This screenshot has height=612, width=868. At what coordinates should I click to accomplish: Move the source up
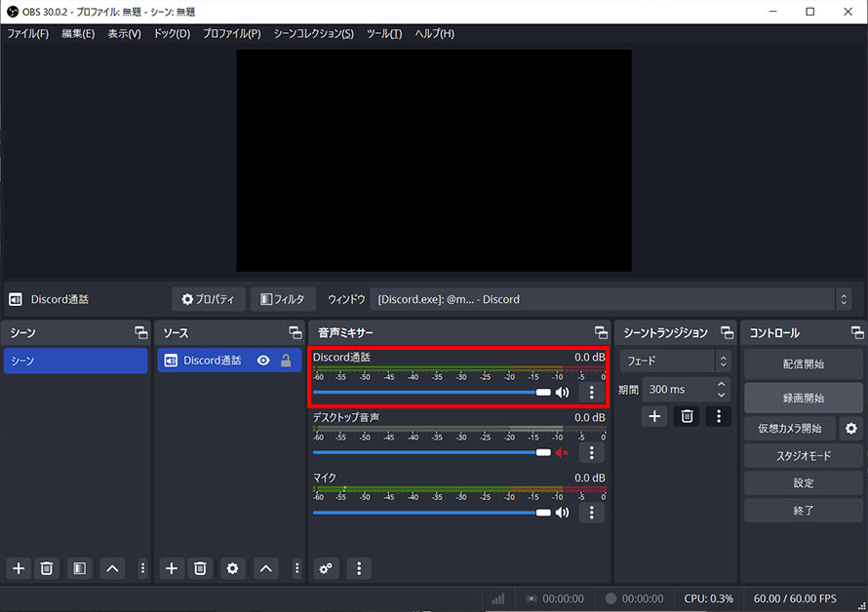point(265,568)
